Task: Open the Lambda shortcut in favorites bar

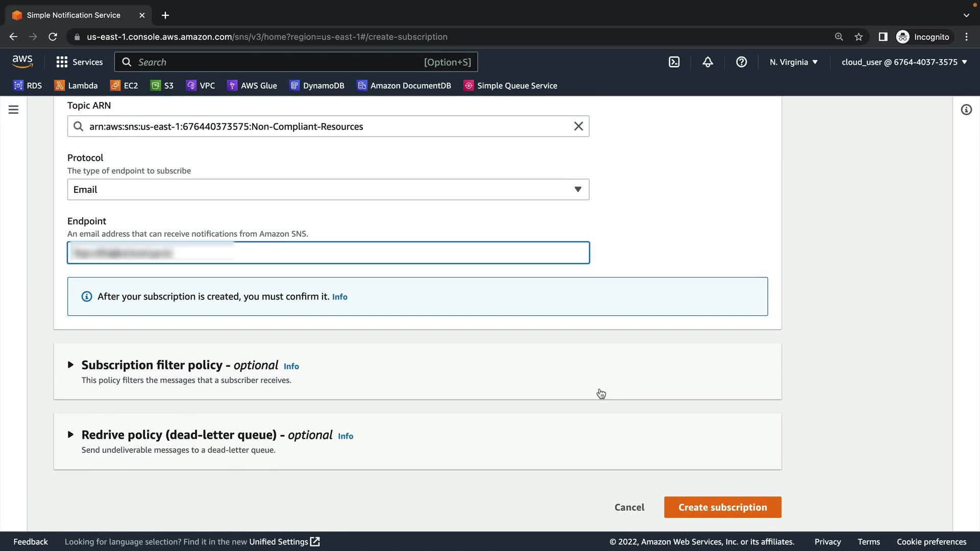Action: [x=76, y=86]
